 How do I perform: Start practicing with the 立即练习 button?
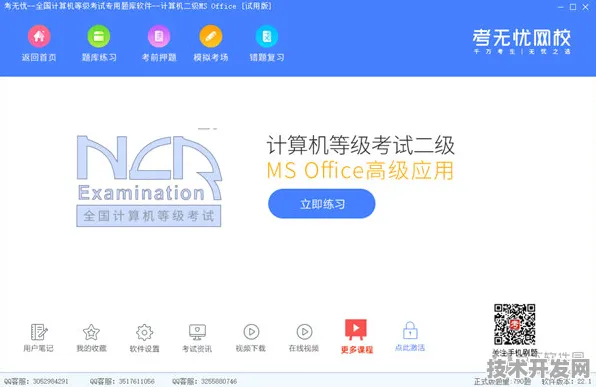322,204
